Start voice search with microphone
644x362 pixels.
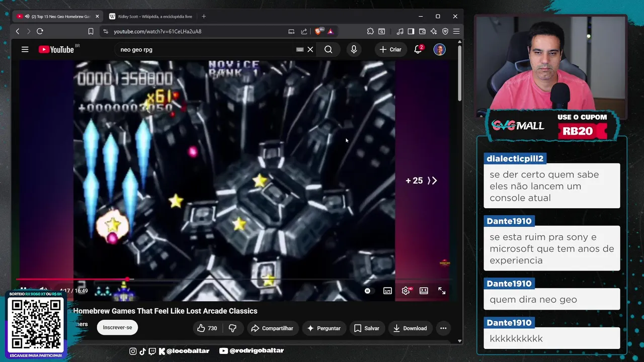coord(354,49)
